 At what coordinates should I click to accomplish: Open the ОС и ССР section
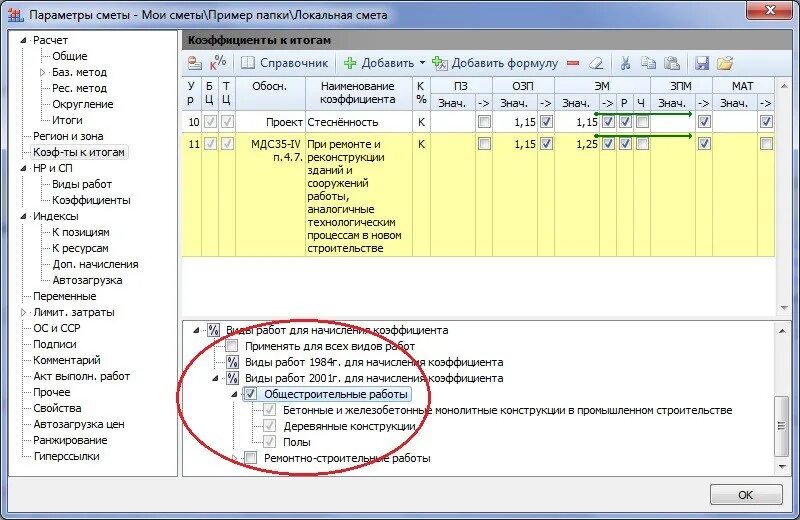click(57, 328)
